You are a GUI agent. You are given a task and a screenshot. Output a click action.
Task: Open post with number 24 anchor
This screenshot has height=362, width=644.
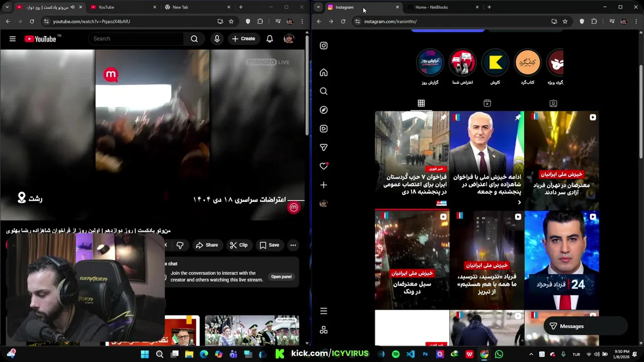(561, 259)
